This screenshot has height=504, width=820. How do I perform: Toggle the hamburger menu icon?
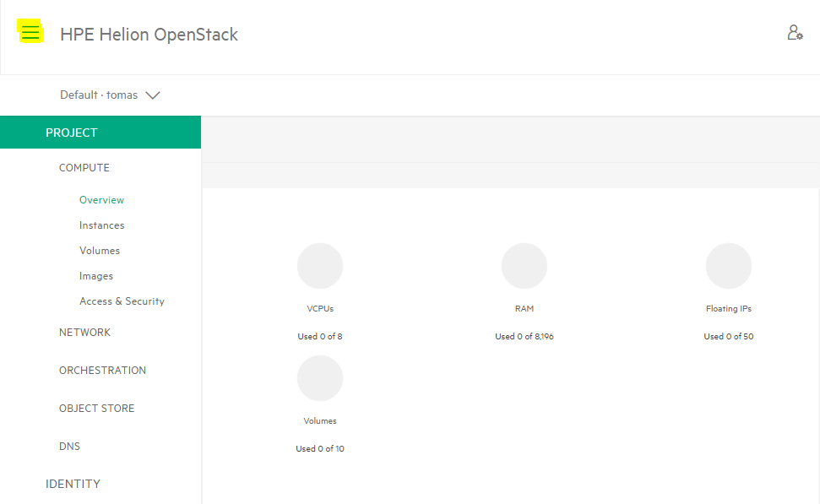[30, 32]
